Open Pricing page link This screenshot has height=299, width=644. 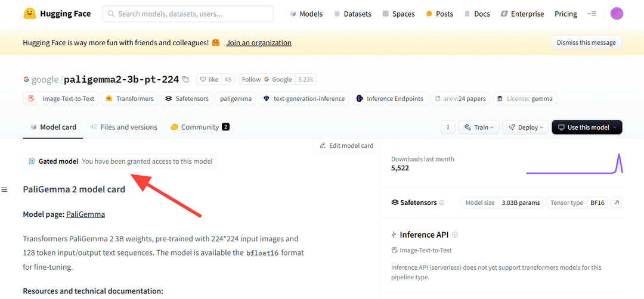pos(565,14)
